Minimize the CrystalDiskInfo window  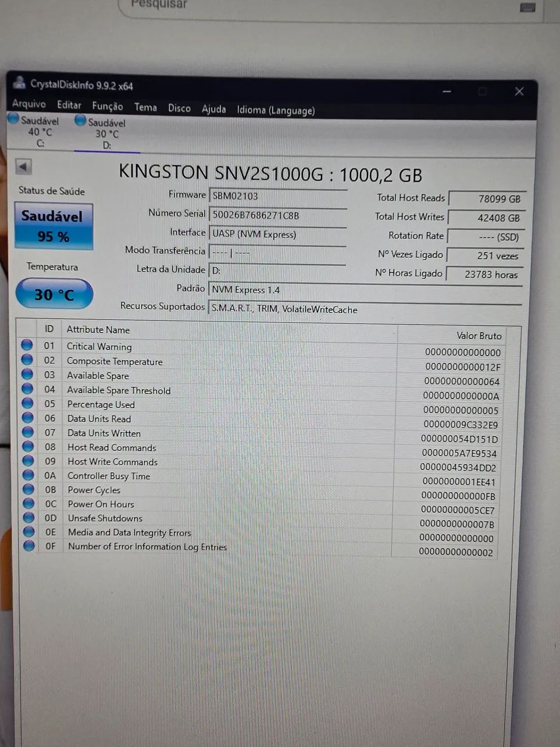pyautogui.click(x=447, y=92)
